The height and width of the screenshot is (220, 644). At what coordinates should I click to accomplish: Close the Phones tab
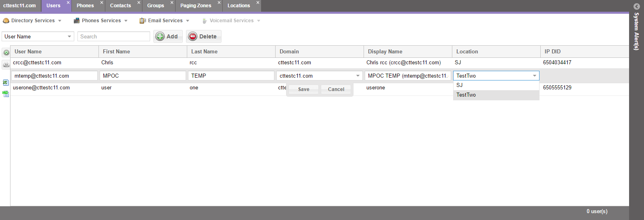tap(101, 3)
